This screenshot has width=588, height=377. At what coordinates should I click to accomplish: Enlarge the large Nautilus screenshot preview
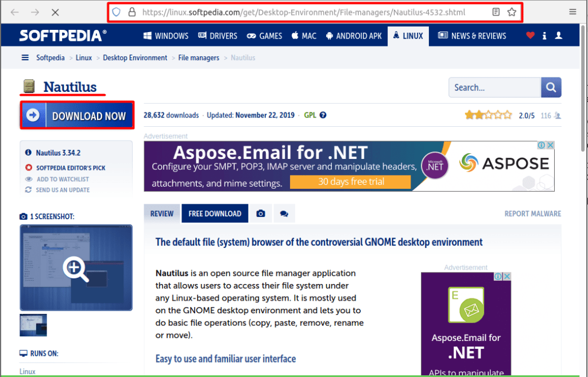coord(76,267)
